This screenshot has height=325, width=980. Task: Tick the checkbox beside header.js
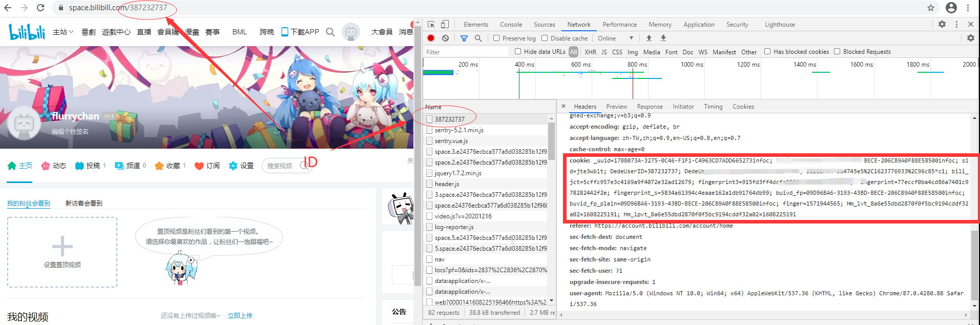(429, 184)
